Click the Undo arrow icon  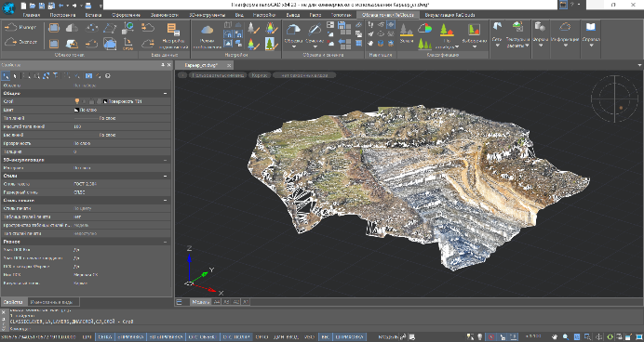point(60,6)
